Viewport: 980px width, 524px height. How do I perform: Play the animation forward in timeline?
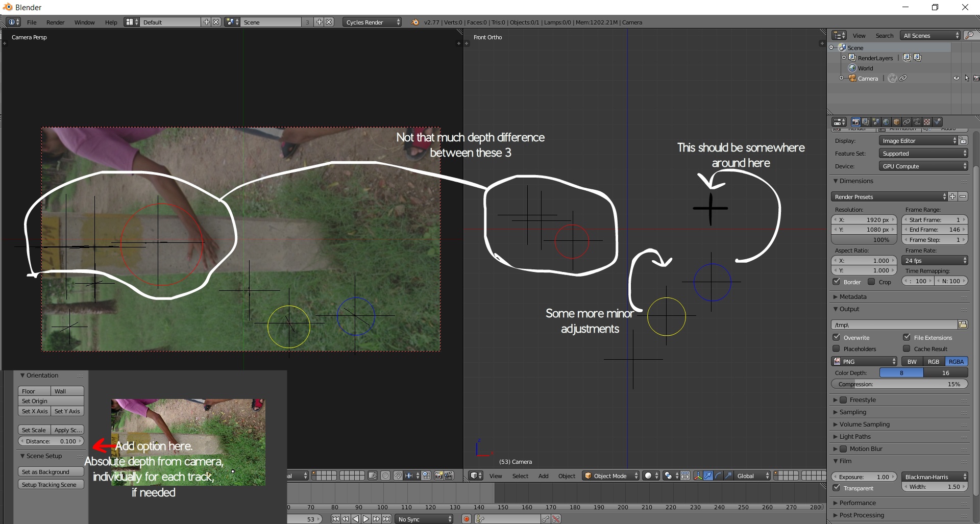click(x=366, y=519)
